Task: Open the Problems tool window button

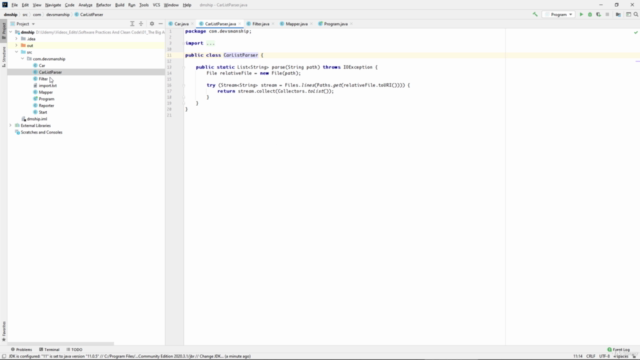Action: point(22,349)
